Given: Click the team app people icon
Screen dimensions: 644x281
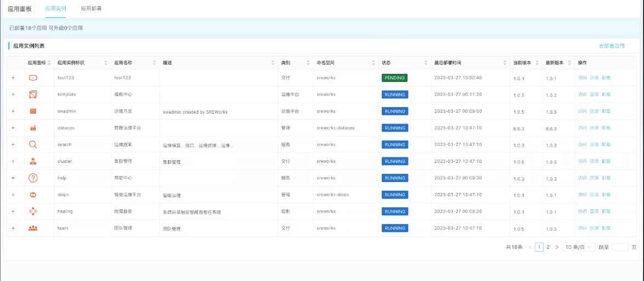Looking at the screenshot, I should (x=33, y=229).
